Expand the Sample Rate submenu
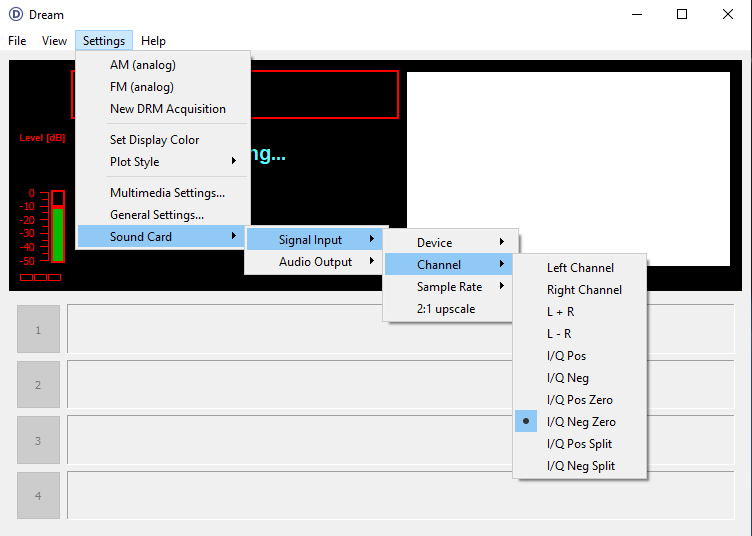Viewport: 752px width, 536px height. point(450,287)
